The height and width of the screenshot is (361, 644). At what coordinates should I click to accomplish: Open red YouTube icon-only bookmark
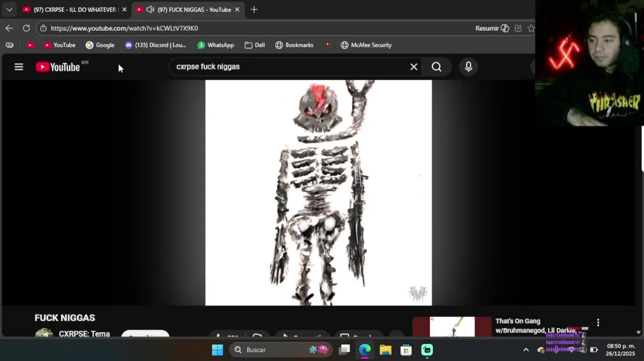point(30,45)
